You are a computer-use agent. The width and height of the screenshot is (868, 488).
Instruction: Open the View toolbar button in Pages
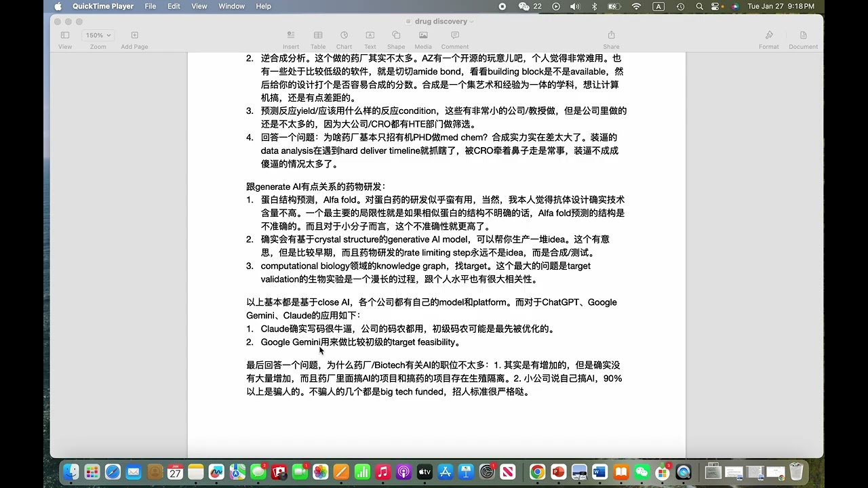[x=65, y=40]
